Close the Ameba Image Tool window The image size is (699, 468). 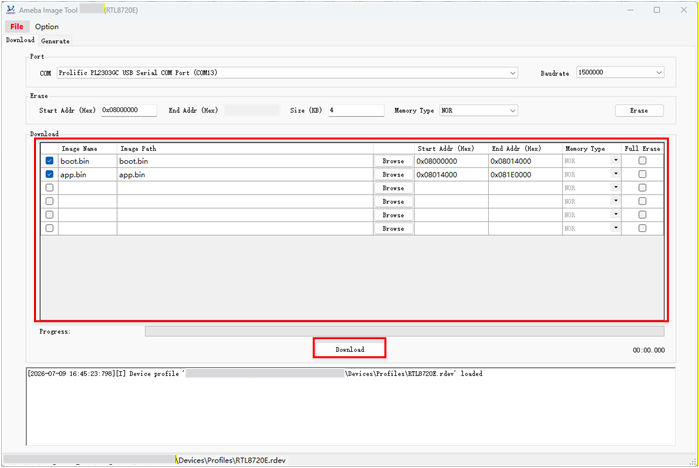tap(683, 10)
